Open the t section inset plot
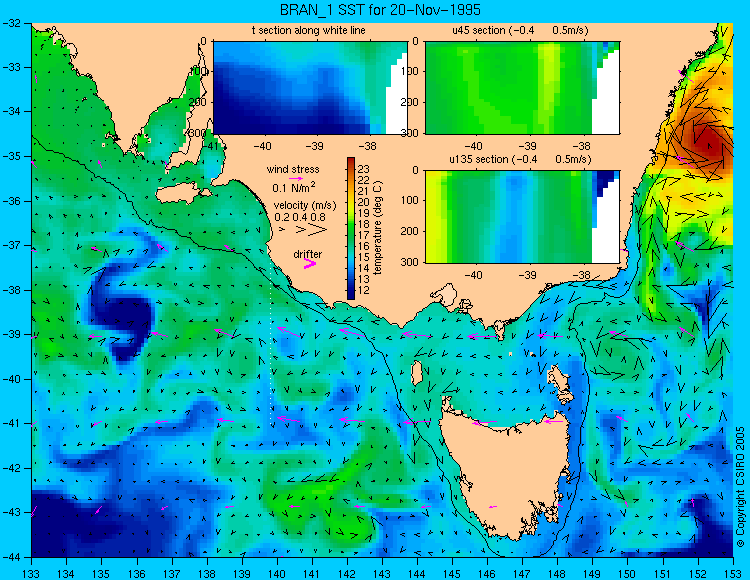The height and width of the screenshot is (580, 750). 310,88
